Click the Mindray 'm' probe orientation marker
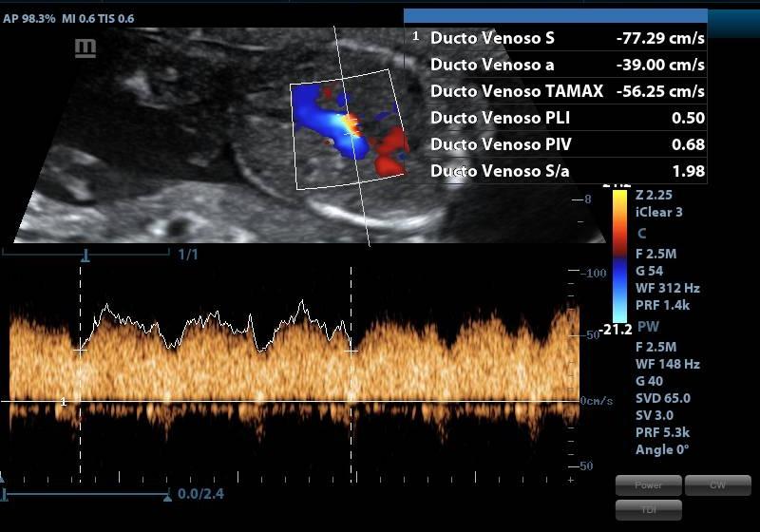The height and width of the screenshot is (532, 760). (85, 47)
